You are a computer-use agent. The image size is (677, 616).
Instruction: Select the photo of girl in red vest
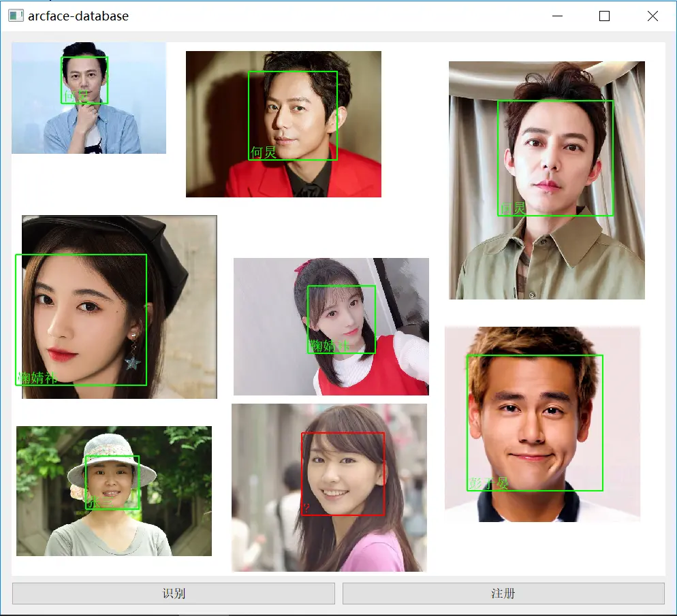tap(331, 327)
